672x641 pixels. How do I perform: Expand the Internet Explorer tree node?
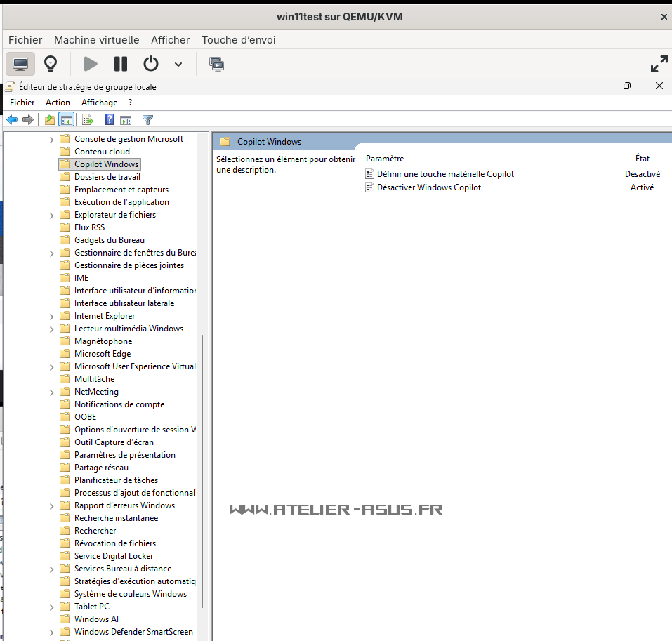click(x=52, y=316)
